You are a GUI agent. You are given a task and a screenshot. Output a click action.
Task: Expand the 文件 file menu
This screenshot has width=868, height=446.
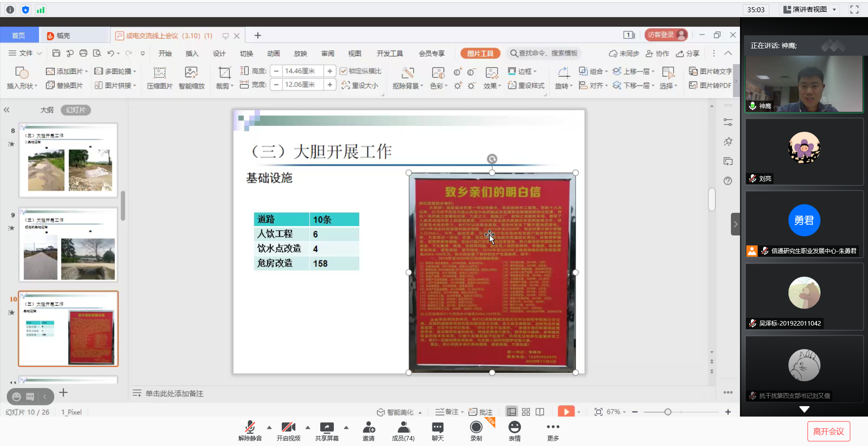(x=25, y=53)
